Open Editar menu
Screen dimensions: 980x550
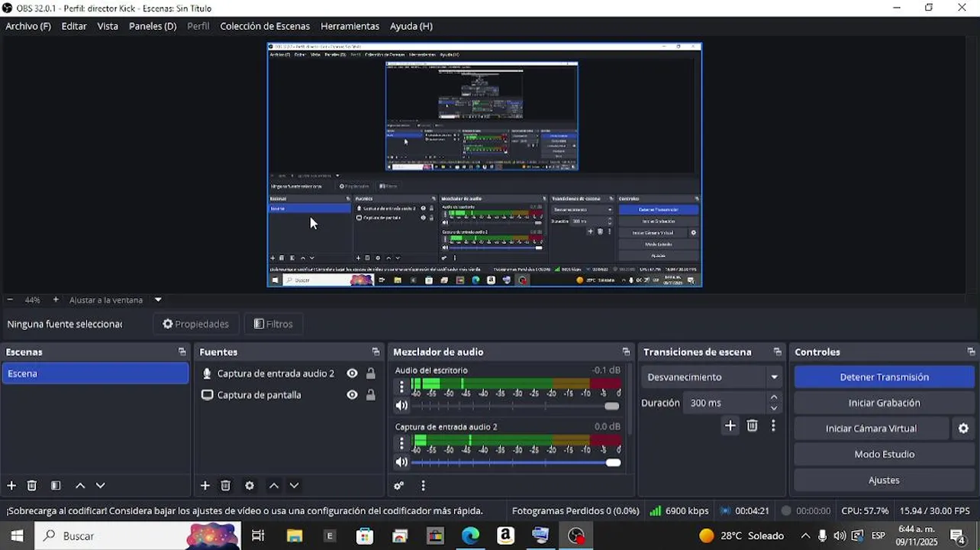tap(74, 26)
